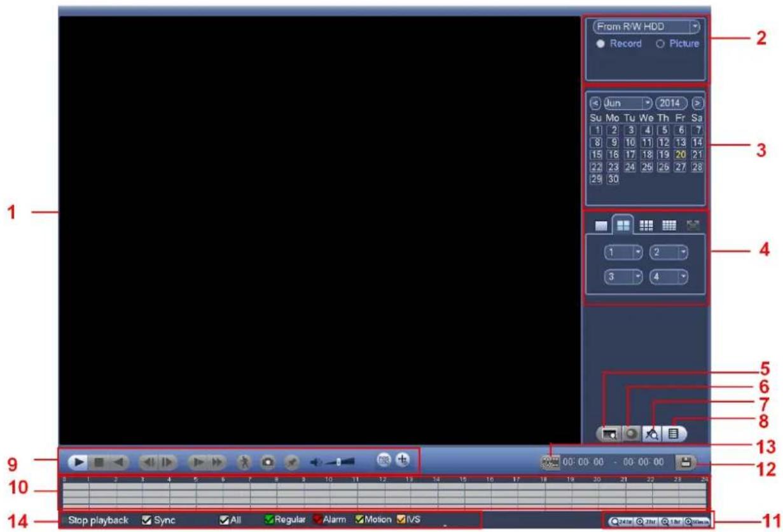
Task: Set timeline zoom to 1hr
Action: pos(670,522)
